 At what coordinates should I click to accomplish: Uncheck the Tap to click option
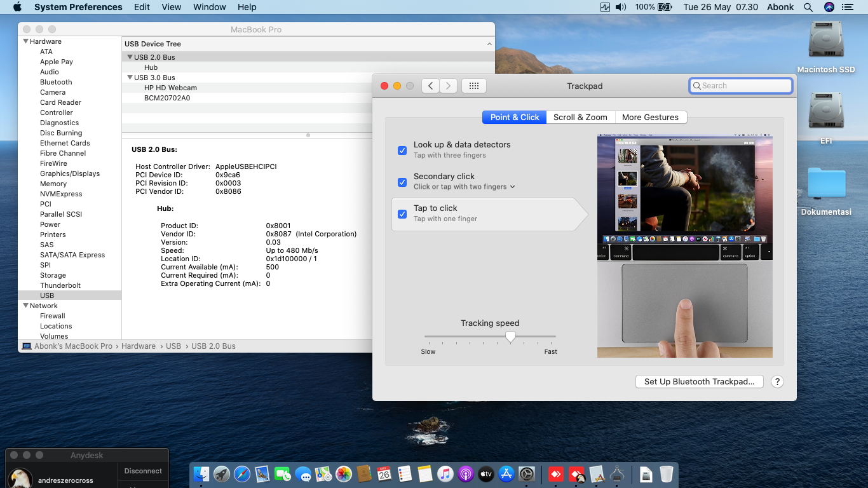[x=402, y=214]
